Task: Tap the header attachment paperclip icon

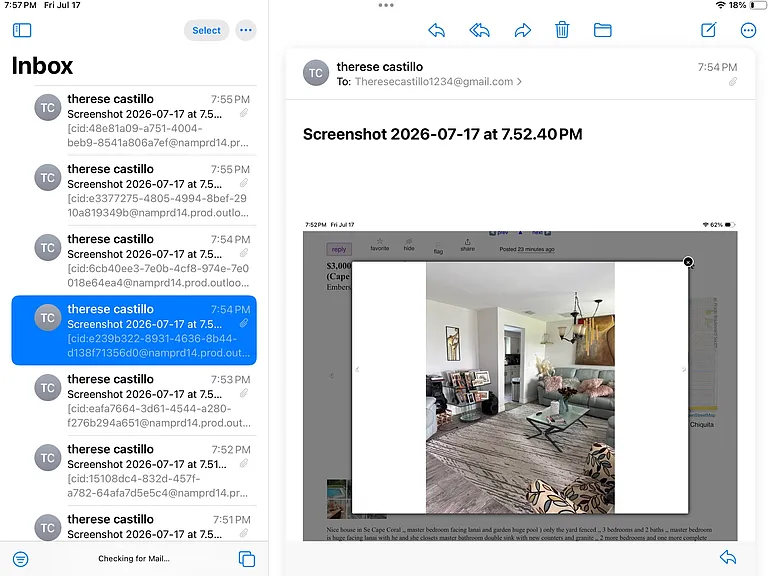Action: pyautogui.click(x=733, y=82)
